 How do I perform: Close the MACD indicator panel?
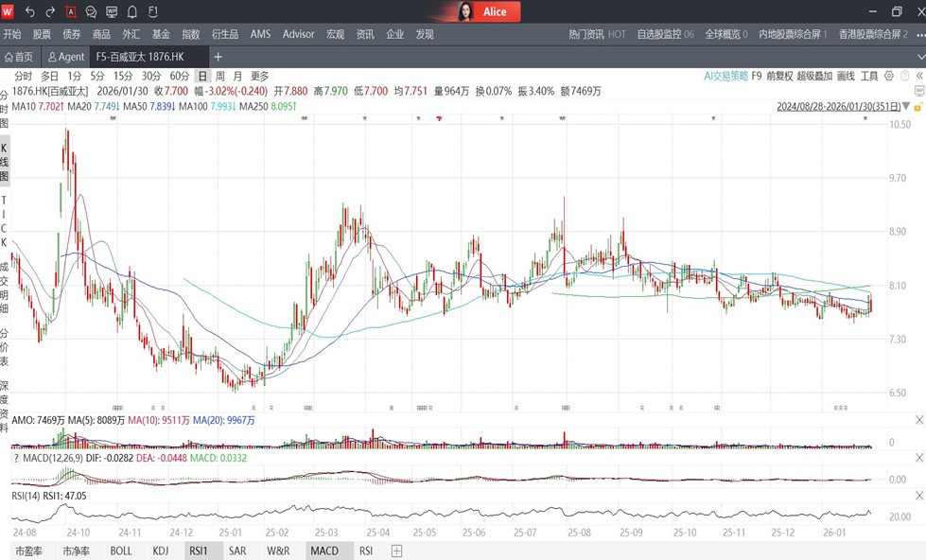pyautogui.click(x=918, y=458)
